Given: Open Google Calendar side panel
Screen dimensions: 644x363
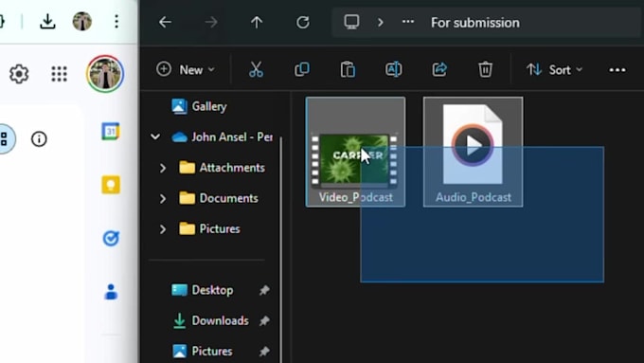Looking at the screenshot, I should coord(111,132).
